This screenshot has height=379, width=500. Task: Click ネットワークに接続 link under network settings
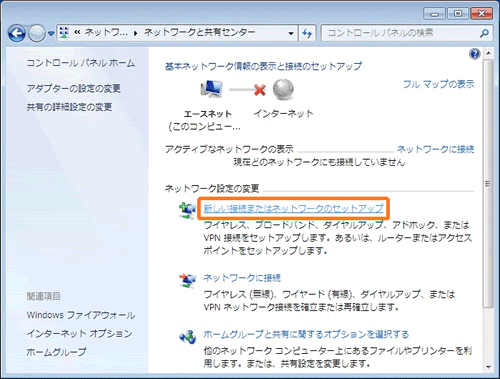coord(242,278)
